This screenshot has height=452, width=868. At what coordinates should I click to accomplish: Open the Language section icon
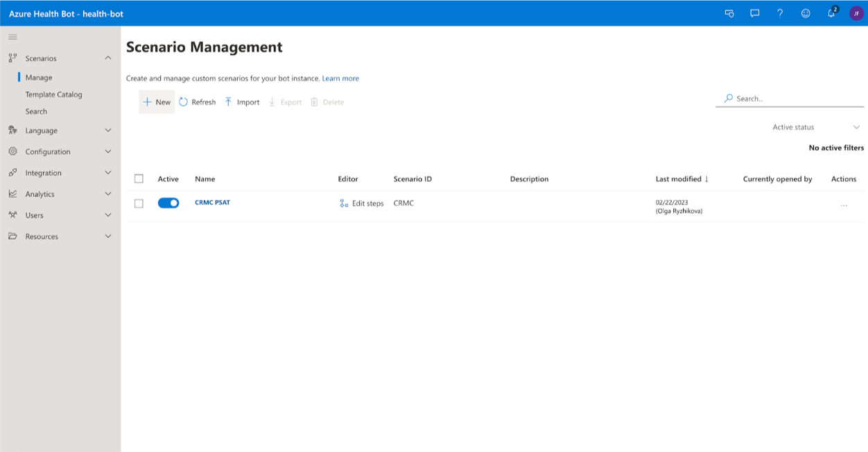(x=12, y=130)
